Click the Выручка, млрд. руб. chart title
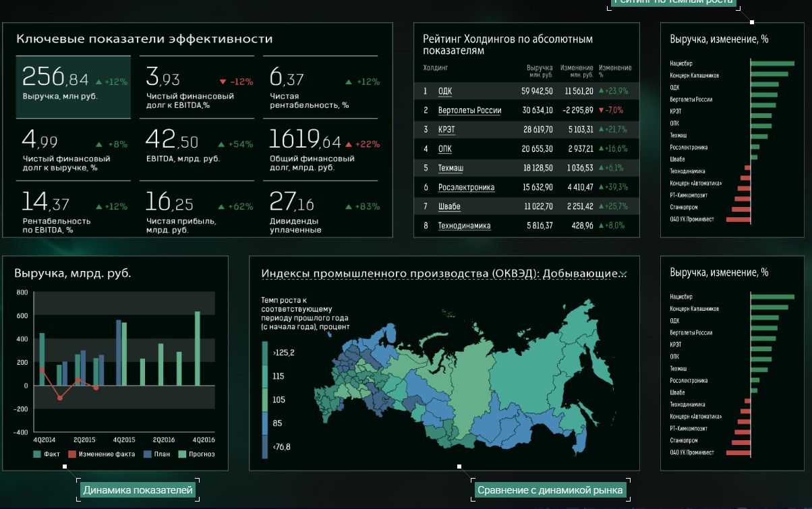Viewport: 812px width, 509px height. 73,273
